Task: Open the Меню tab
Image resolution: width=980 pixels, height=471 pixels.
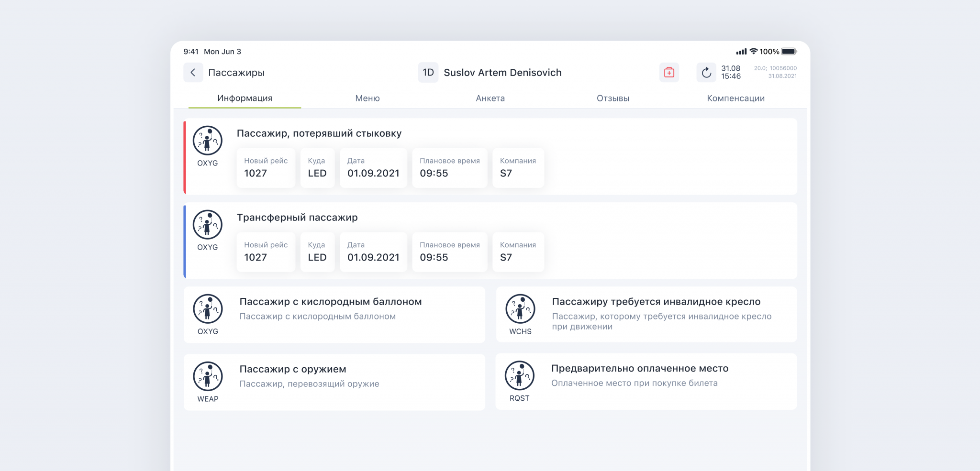Action: click(x=367, y=98)
